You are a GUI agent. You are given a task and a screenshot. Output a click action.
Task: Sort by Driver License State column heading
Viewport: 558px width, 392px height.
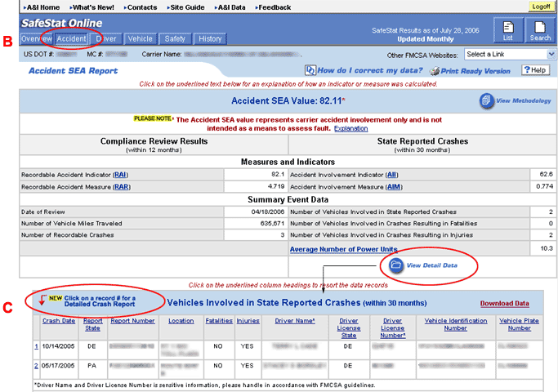point(348,328)
